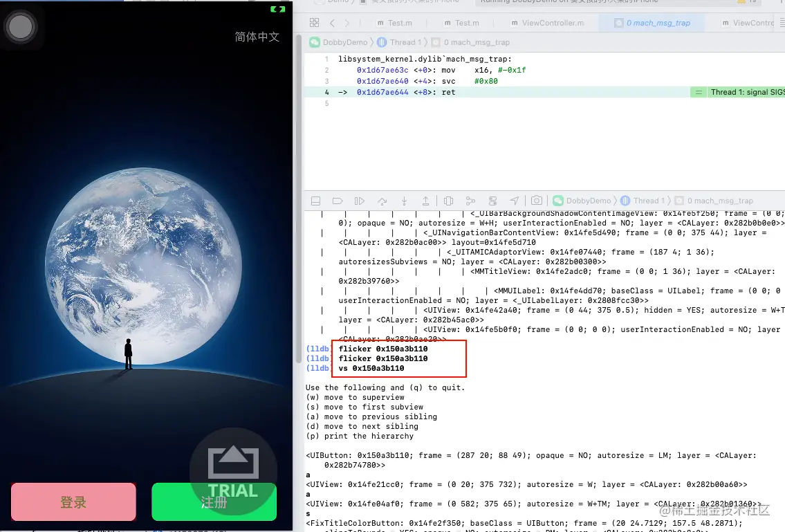This screenshot has height=532, width=785.
Task: Tap the 登录 login button
Action: tap(73, 502)
